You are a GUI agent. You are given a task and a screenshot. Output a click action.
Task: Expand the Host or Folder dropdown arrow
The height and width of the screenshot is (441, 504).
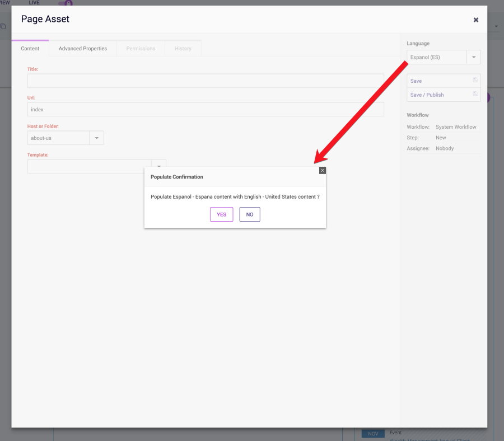pyautogui.click(x=96, y=138)
